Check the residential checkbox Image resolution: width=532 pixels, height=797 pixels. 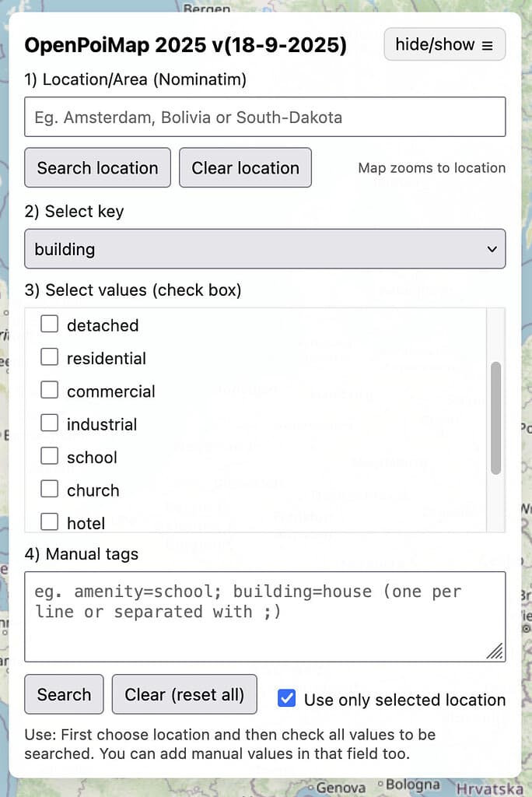click(x=50, y=357)
